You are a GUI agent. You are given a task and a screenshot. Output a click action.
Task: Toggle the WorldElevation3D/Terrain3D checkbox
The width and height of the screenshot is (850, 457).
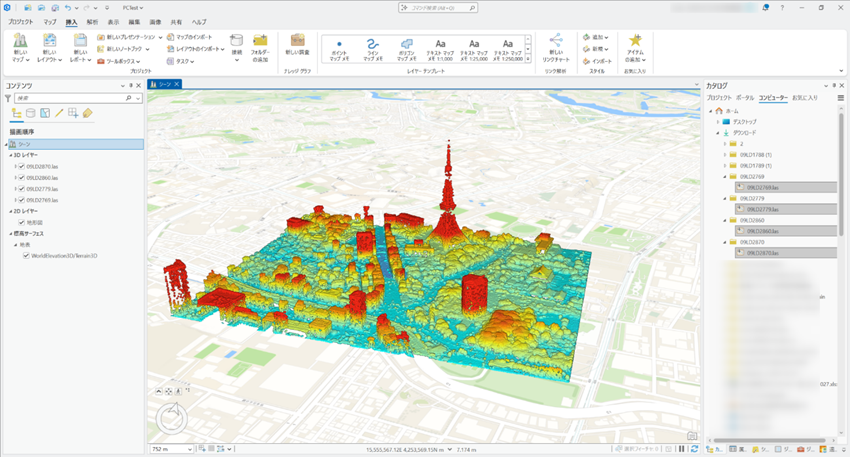click(x=26, y=256)
